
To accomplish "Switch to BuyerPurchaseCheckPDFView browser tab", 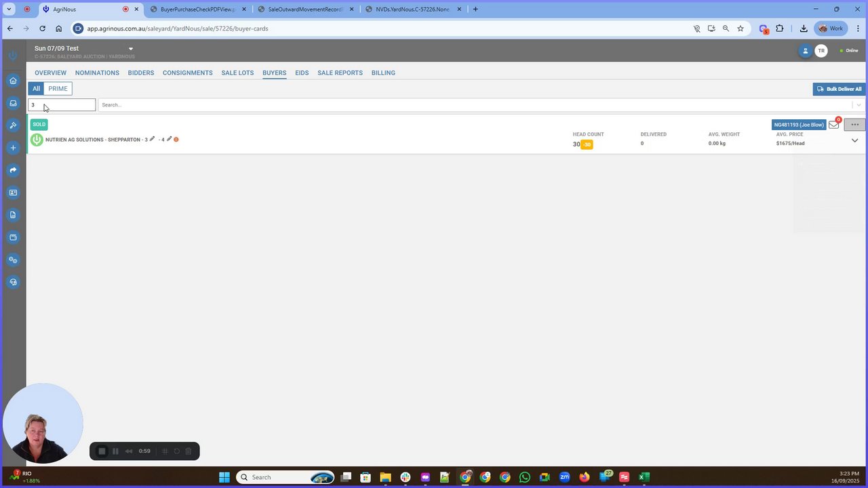I will 199,9.
